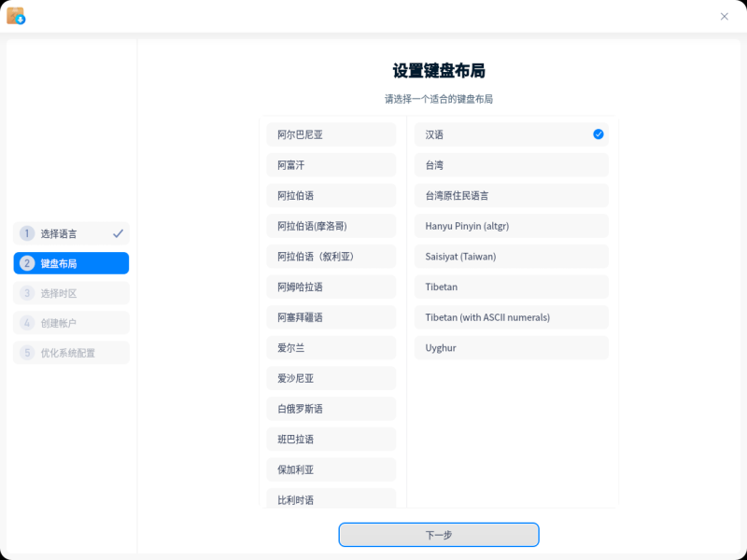
Task: Choose Hanyu Pinyin (altgr) variant
Action: [x=511, y=226]
